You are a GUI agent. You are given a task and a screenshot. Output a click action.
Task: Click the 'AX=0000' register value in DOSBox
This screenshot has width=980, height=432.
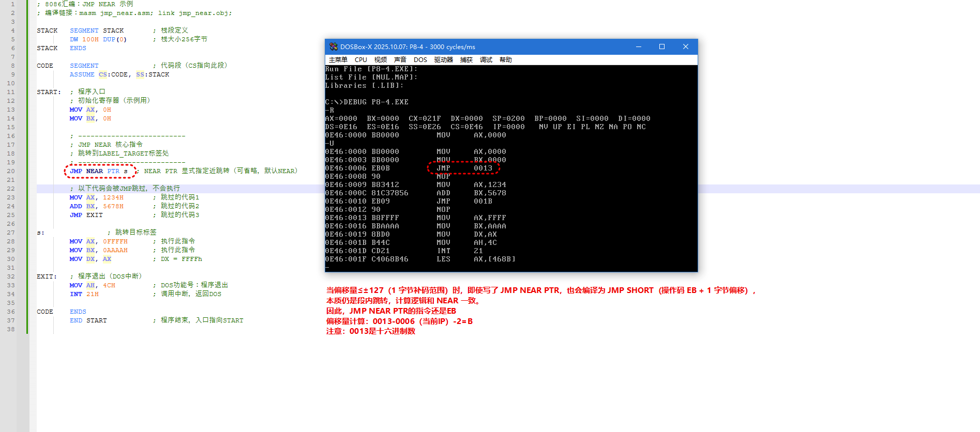pos(341,119)
